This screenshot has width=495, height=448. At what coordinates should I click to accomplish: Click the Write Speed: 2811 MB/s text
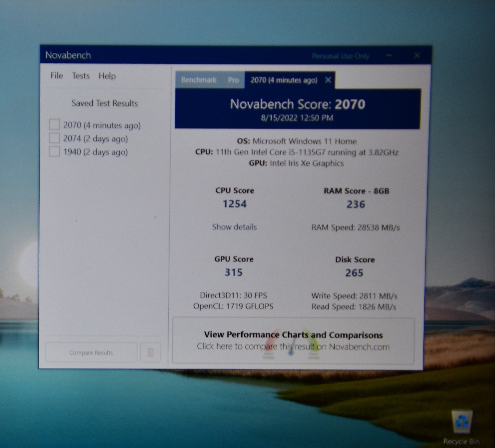tap(354, 296)
